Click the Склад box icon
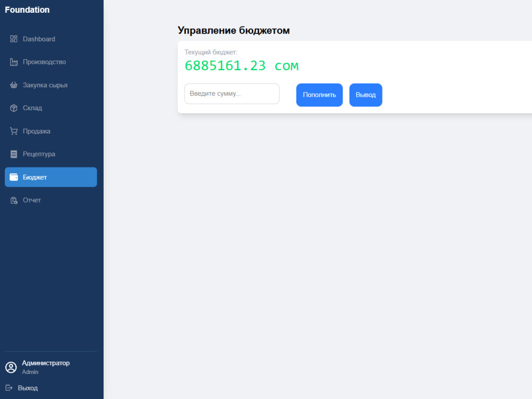Image resolution: width=532 pixels, height=399 pixels. [x=14, y=108]
